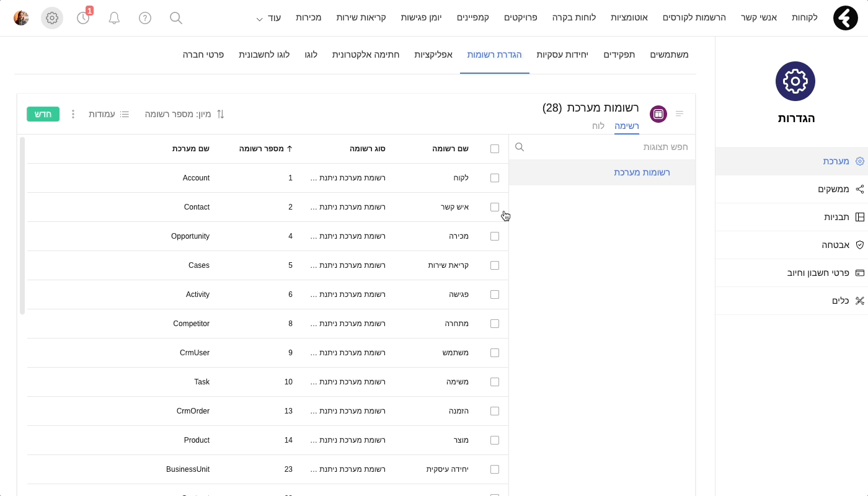Check the מוצר row checkbox

click(x=495, y=440)
